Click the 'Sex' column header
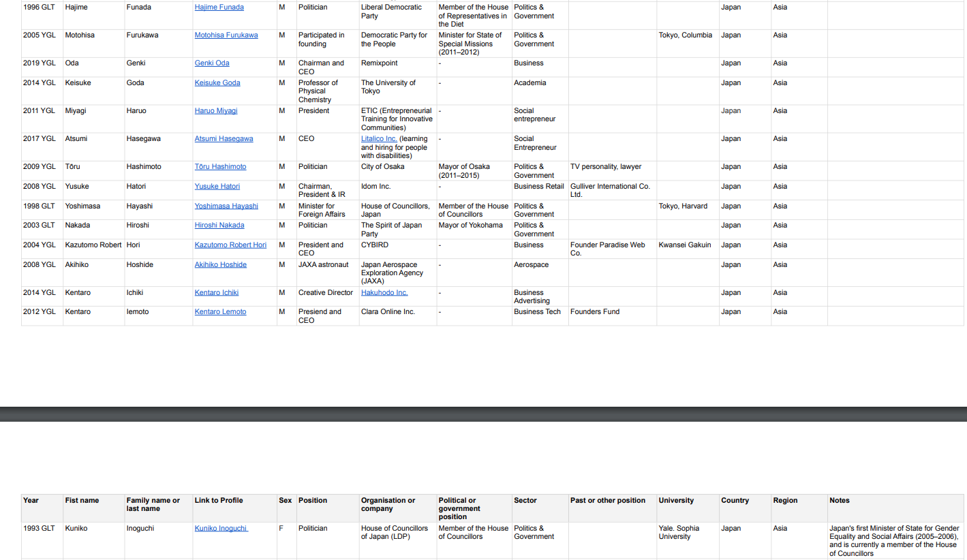The width and height of the screenshot is (967, 560). [287, 508]
